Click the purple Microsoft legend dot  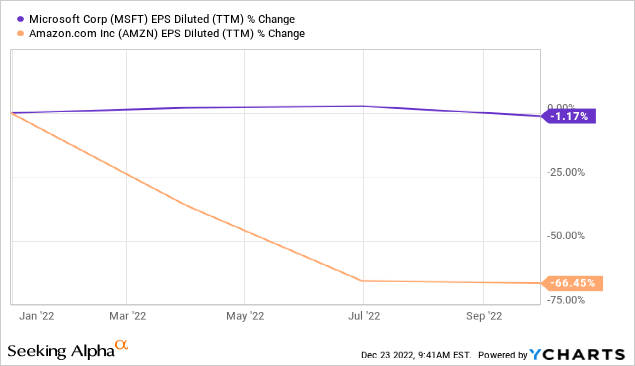(20, 19)
